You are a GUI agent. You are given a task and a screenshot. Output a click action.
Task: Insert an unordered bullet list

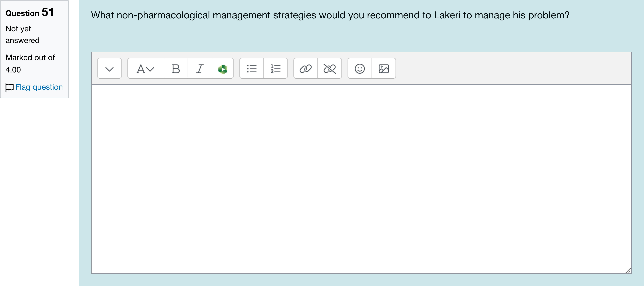tap(252, 69)
